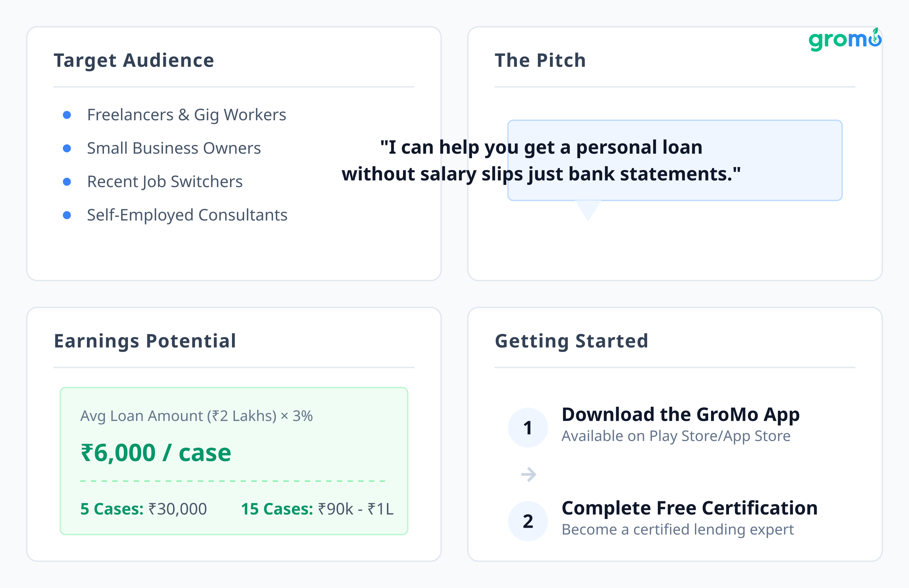
Task: Click the ₹6,000 / case amount
Action: (x=156, y=453)
